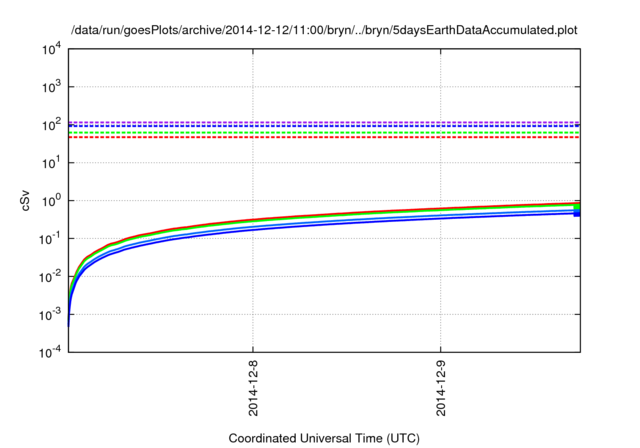Viewport: 640px width, 448px height.
Task: Click the plot file path title
Action: pyautogui.click(x=324, y=30)
